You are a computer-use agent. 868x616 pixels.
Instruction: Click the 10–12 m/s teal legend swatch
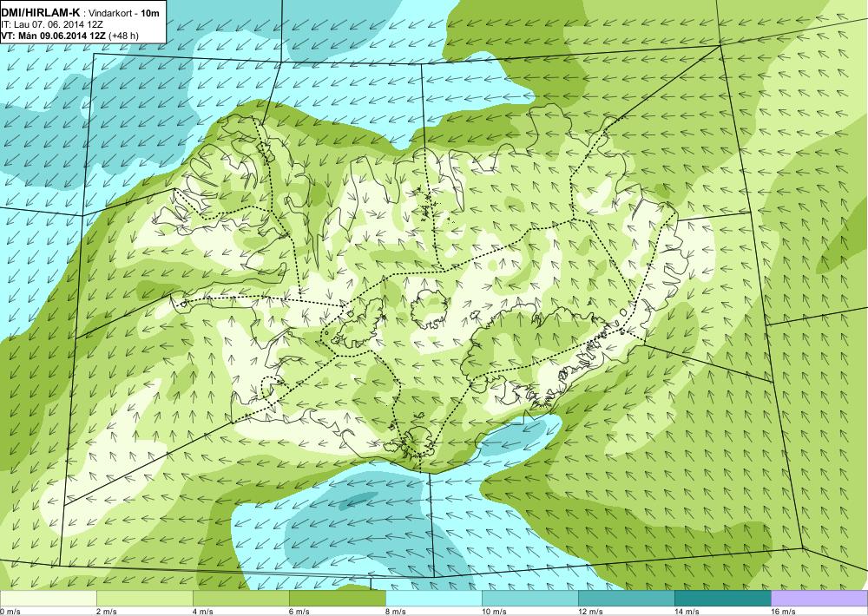tap(529, 598)
